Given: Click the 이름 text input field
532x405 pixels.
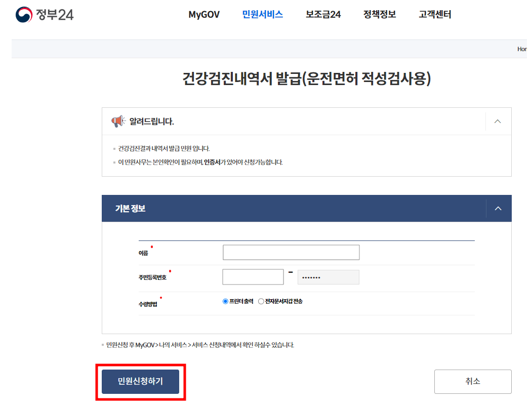Looking at the screenshot, I should click(x=291, y=252).
